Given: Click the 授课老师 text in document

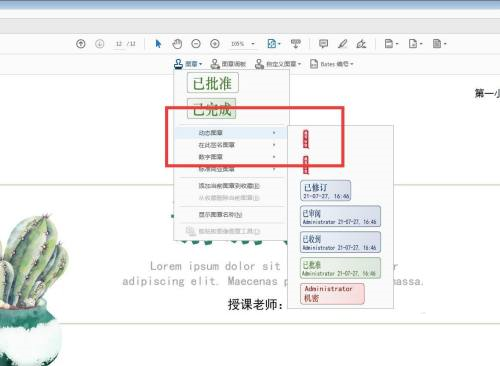Looking at the screenshot, I should (255, 304).
